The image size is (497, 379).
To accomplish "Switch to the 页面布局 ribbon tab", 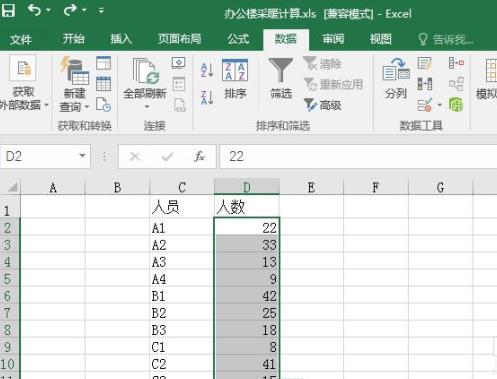I will 179,39.
